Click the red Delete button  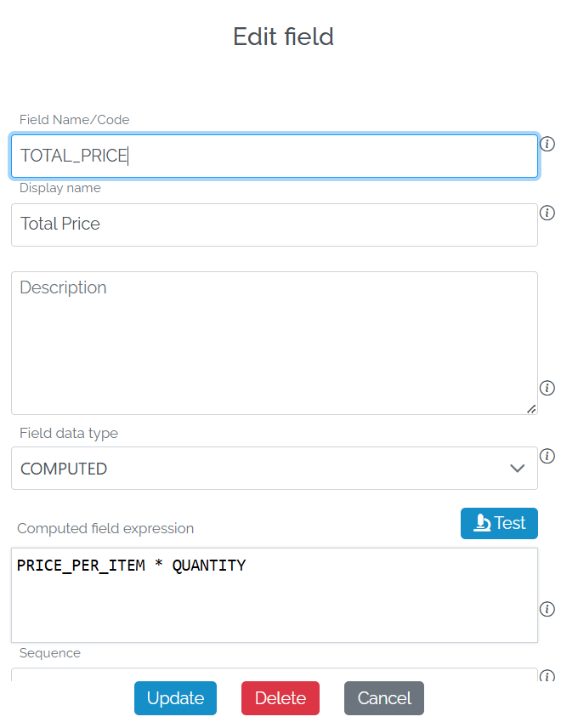click(280, 698)
